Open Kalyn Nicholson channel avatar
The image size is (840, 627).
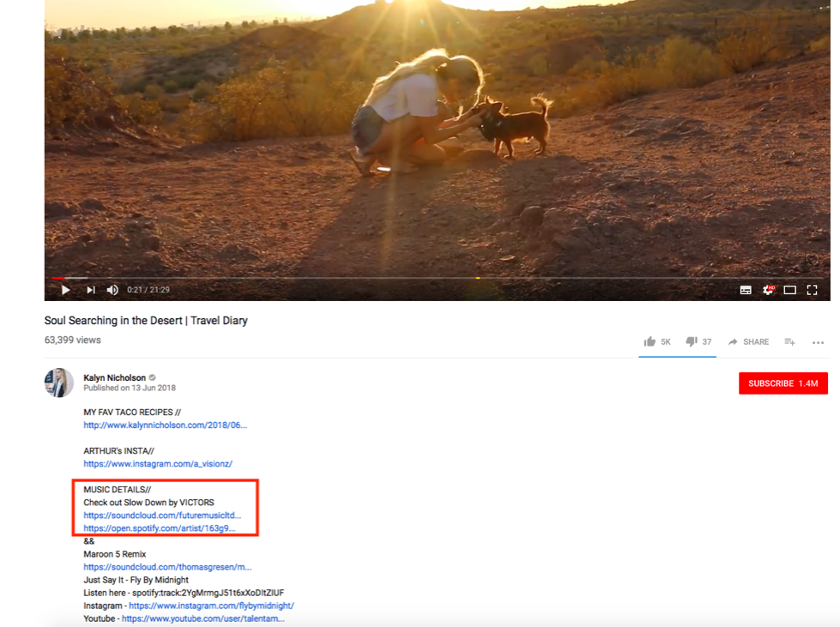59,383
